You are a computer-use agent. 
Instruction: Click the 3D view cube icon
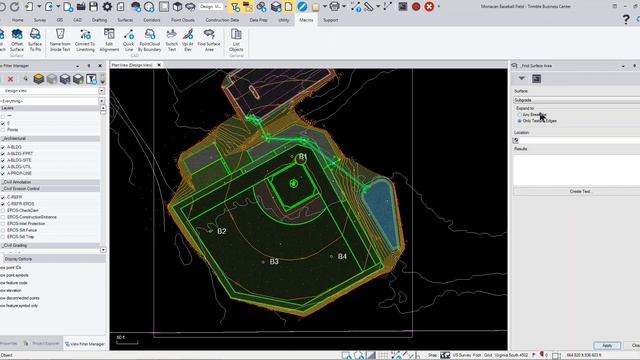(x=177, y=7)
